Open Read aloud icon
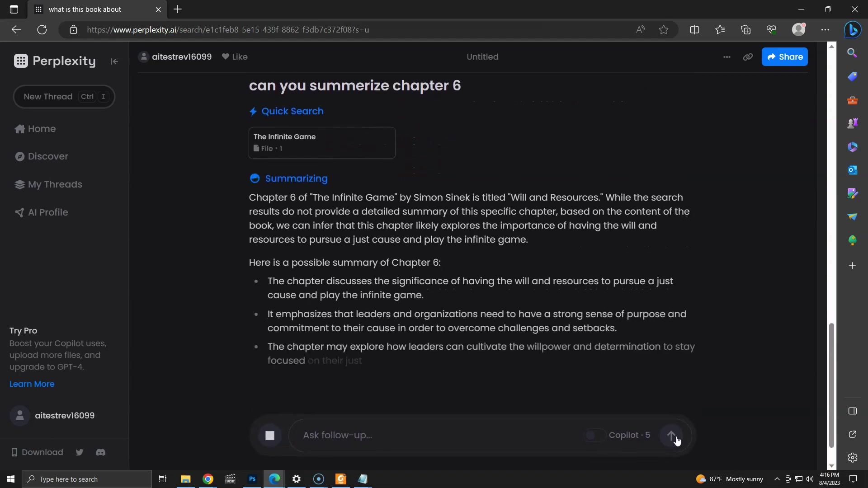The height and width of the screenshot is (488, 868). [x=641, y=30]
